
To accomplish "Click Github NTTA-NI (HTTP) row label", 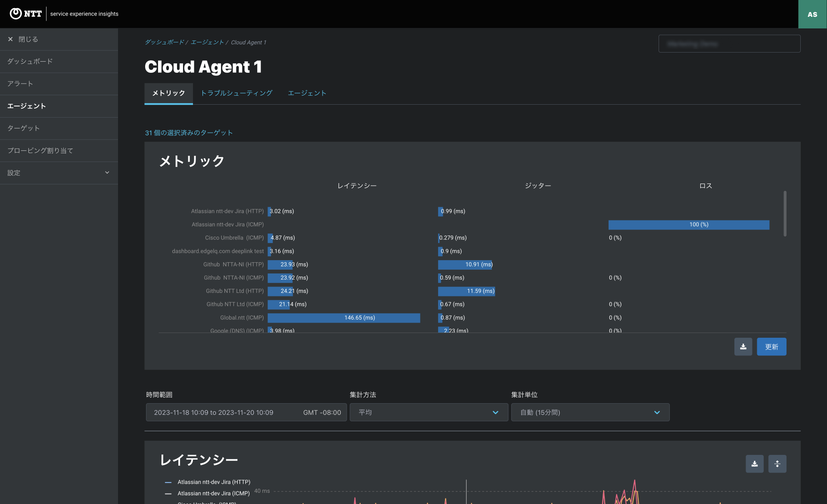I will (233, 264).
